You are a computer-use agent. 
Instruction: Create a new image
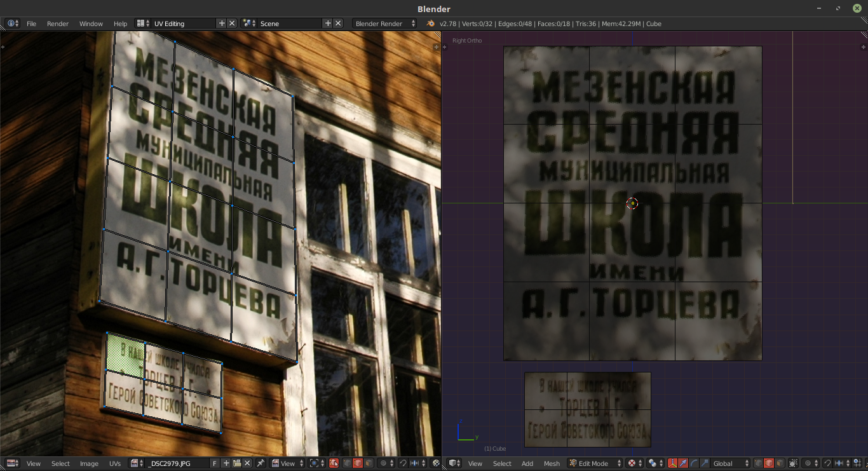click(226, 463)
